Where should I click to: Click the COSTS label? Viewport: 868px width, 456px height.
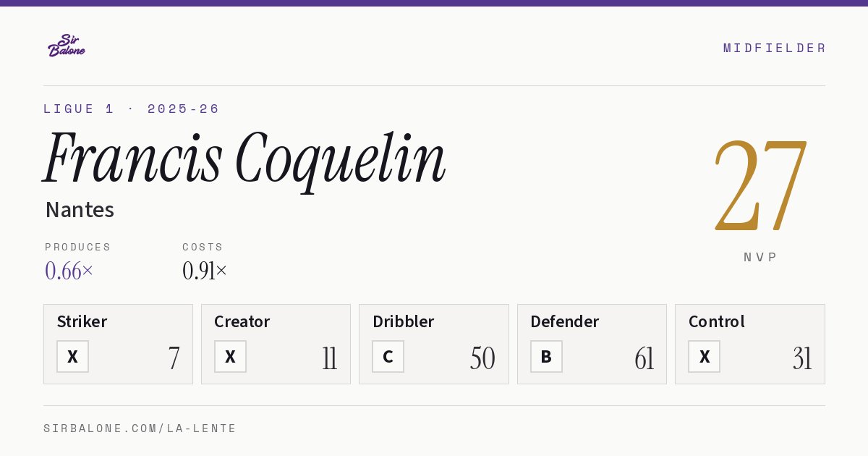coord(203,247)
